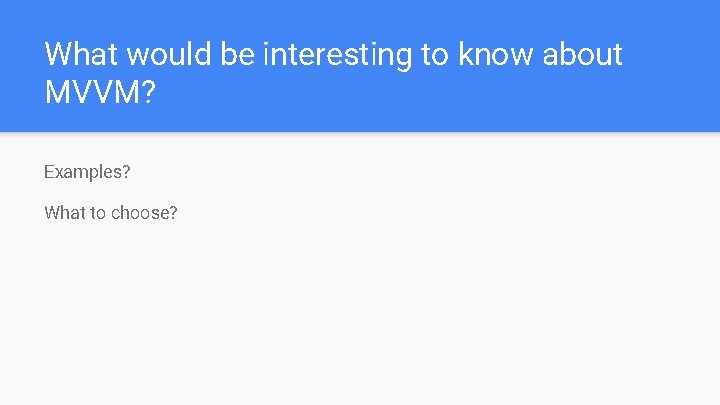Select the word "would" in the heading
Viewport: 720px width, 405px height.
tap(170, 54)
